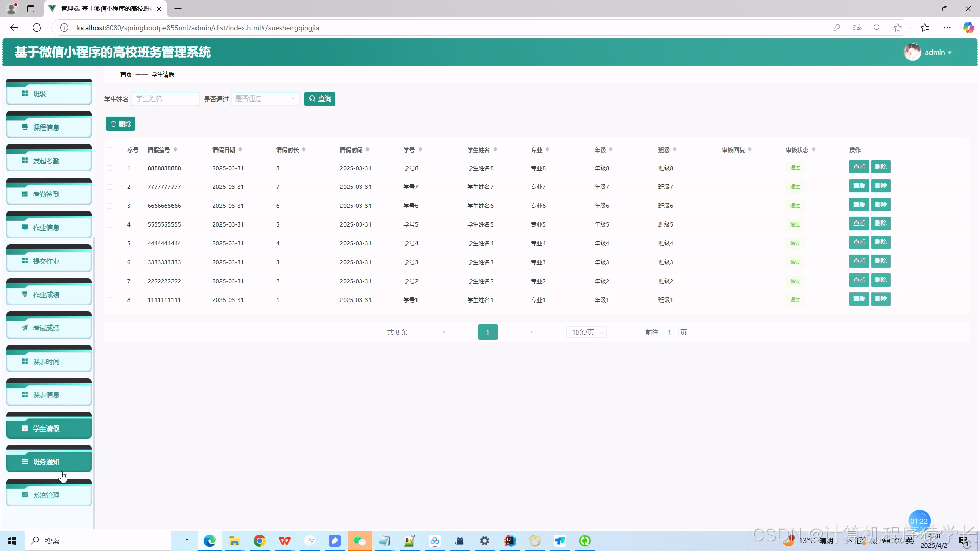
Task: Toggle the select-all checkbox in table header
Action: (x=109, y=150)
